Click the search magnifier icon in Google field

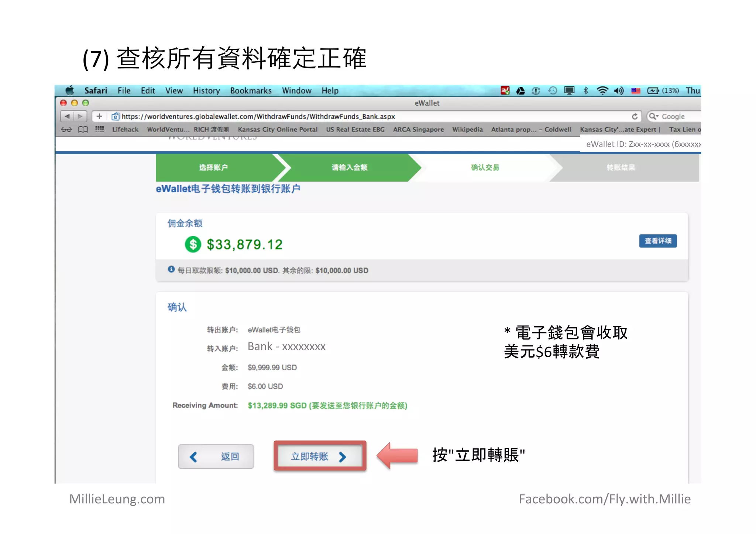[x=653, y=116]
